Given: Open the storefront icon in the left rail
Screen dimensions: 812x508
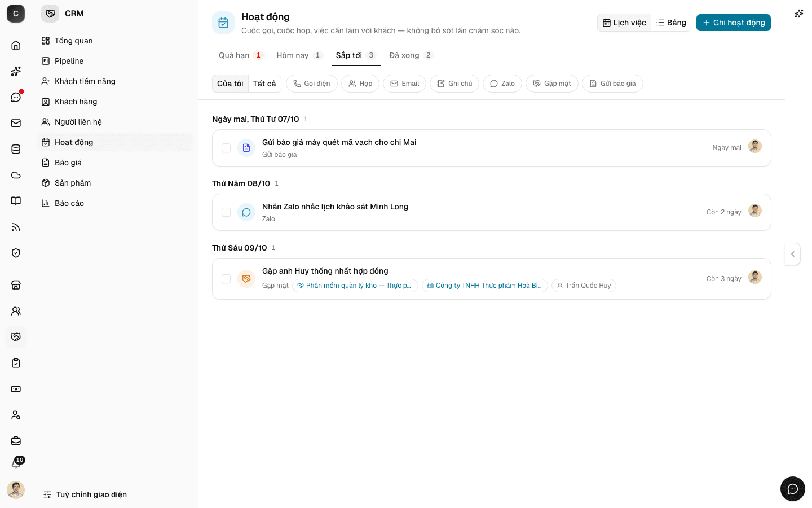Looking at the screenshot, I should click(16, 285).
